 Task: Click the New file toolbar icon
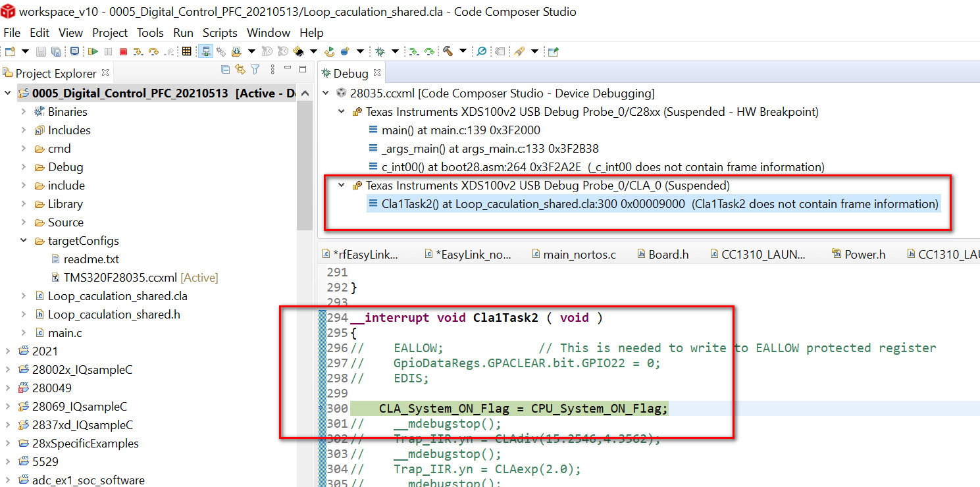click(10, 51)
